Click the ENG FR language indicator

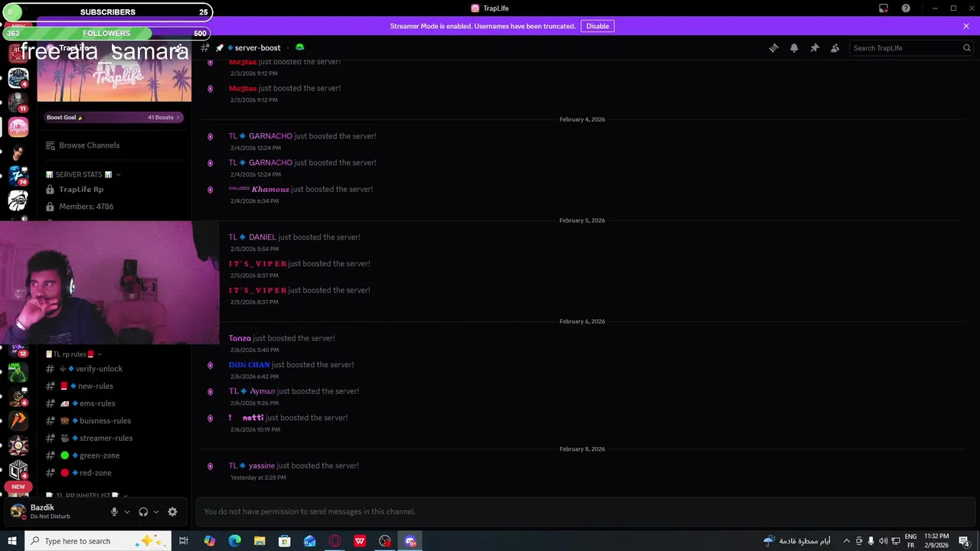click(x=911, y=541)
